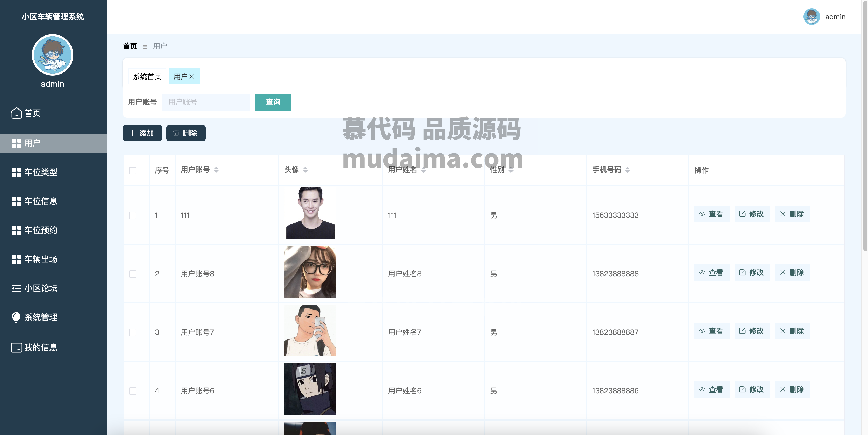This screenshot has height=435, width=868.
Task: Click the 用户姓名7 cell
Action: point(405,332)
